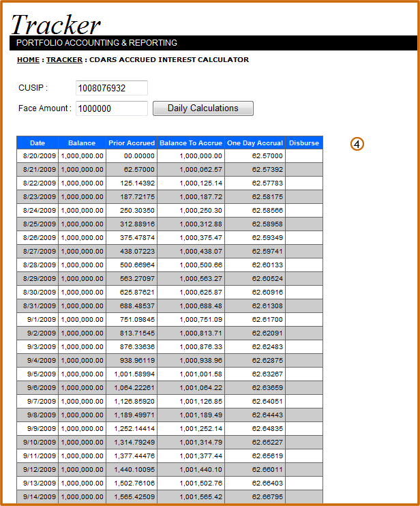Click balance to accrue 1,001,377.44

click(191, 456)
